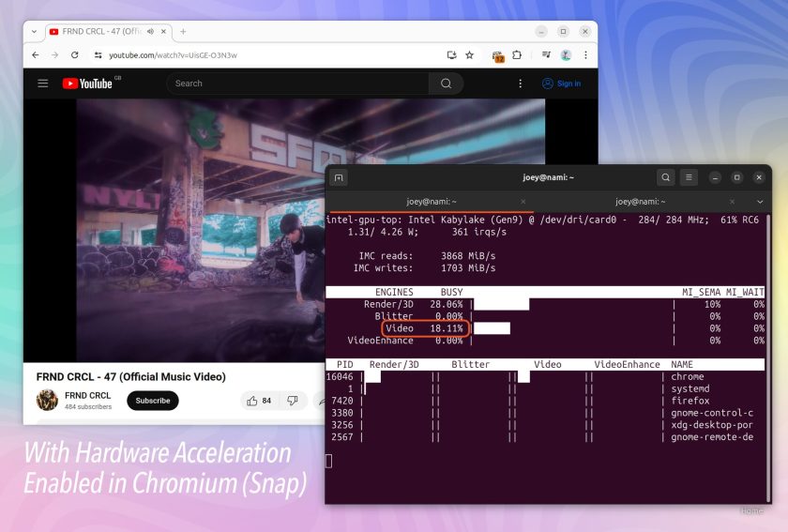Viewport: 788px width, 532px height.
Task: Install app icon in address bar
Action: coord(451,55)
